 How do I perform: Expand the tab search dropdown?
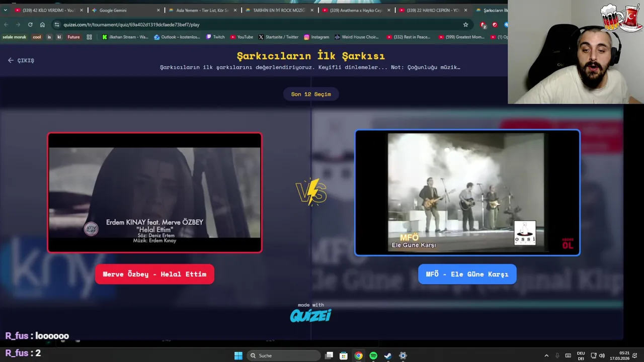click(5, 10)
